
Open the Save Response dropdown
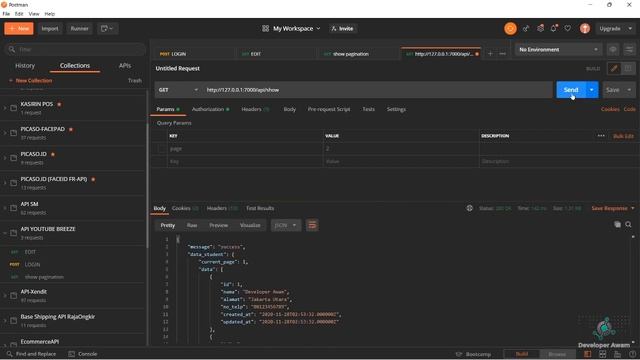click(613, 208)
